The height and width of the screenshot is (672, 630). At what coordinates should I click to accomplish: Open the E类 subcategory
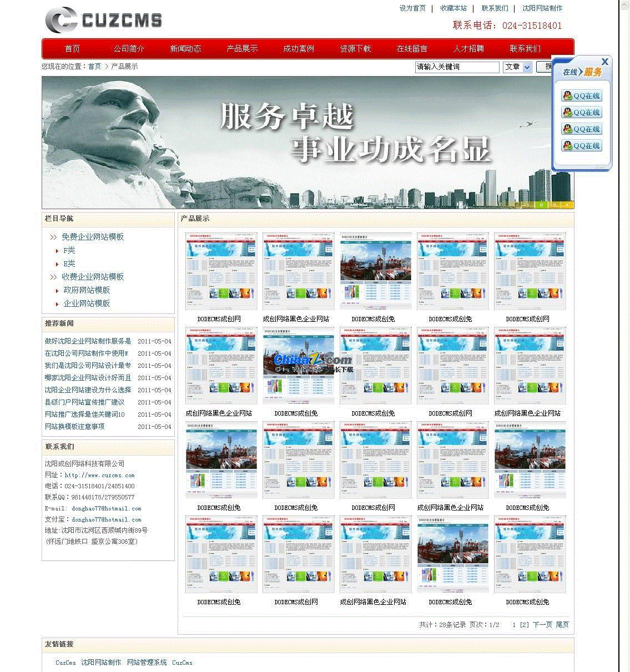click(x=69, y=264)
